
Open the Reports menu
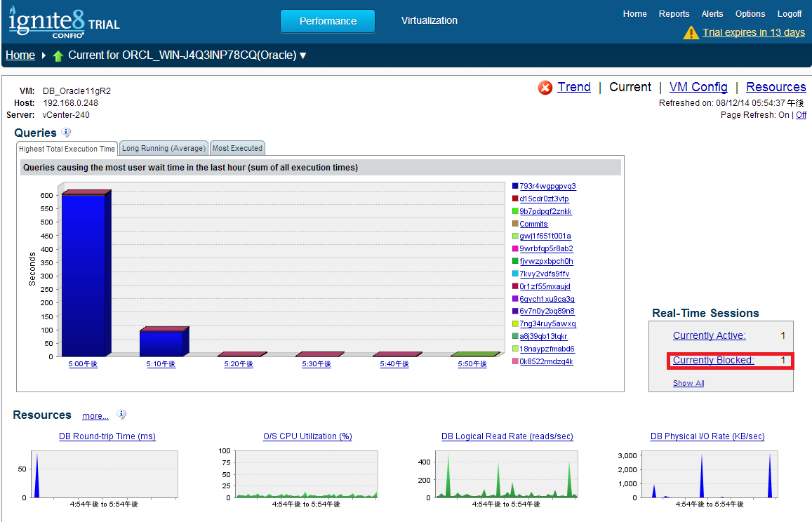(674, 14)
